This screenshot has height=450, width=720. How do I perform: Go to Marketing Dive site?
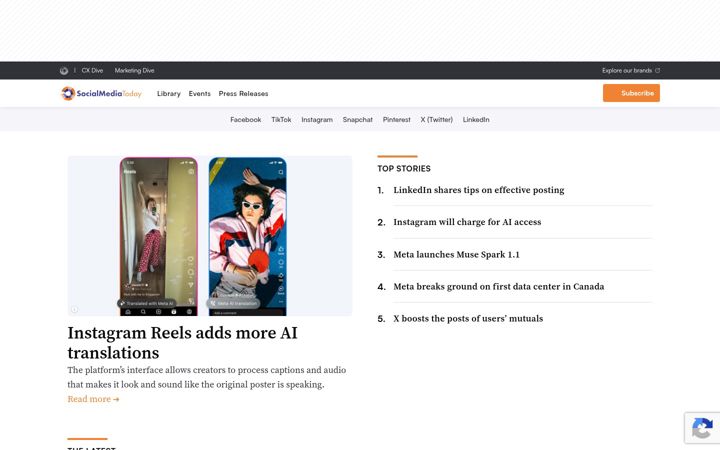pyautogui.click(x=135, y=71)
